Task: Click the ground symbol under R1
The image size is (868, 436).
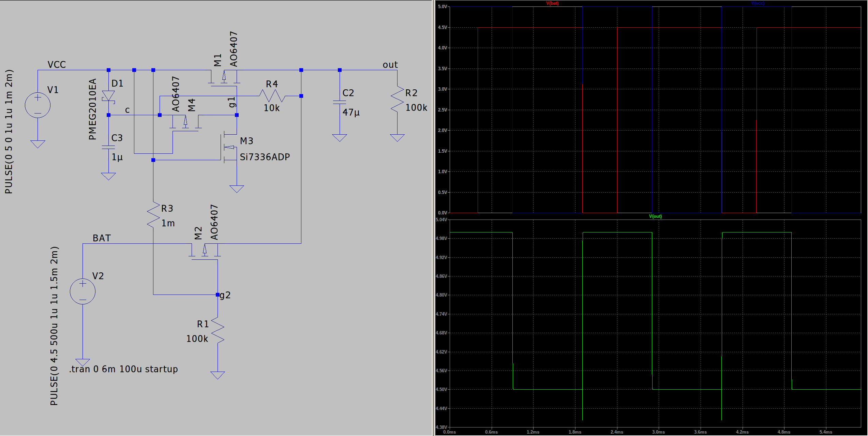Action: 218,375
